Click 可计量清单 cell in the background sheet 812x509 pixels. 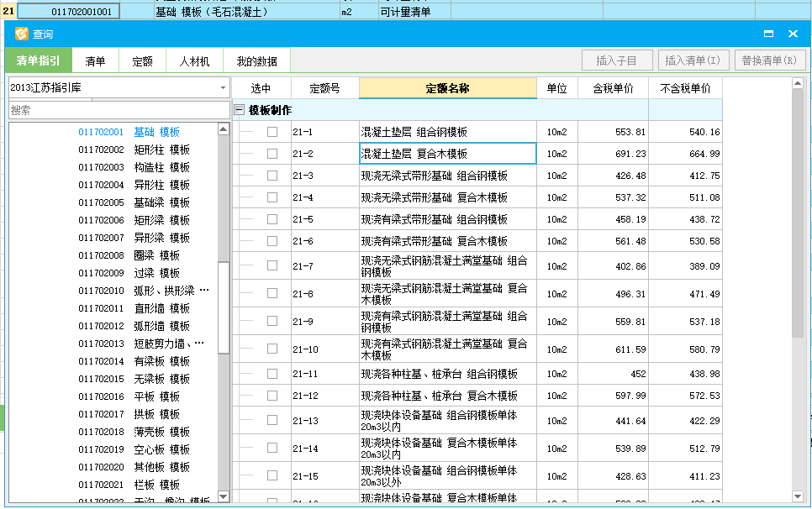click(414, 12)
